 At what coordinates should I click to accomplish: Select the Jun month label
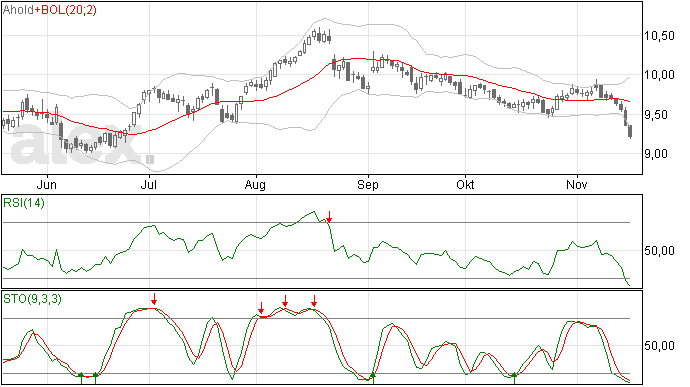click(x=46, y=184)
